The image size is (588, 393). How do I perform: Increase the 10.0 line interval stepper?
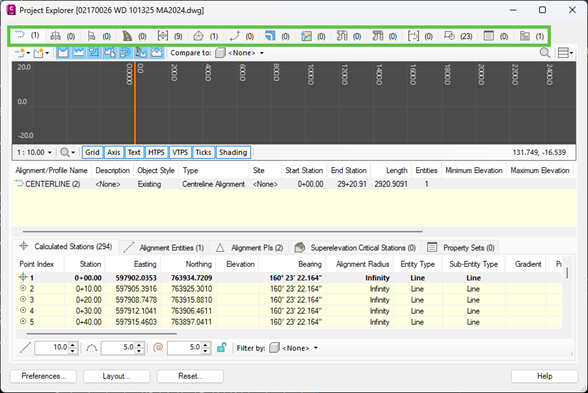[x=74, y=345]
